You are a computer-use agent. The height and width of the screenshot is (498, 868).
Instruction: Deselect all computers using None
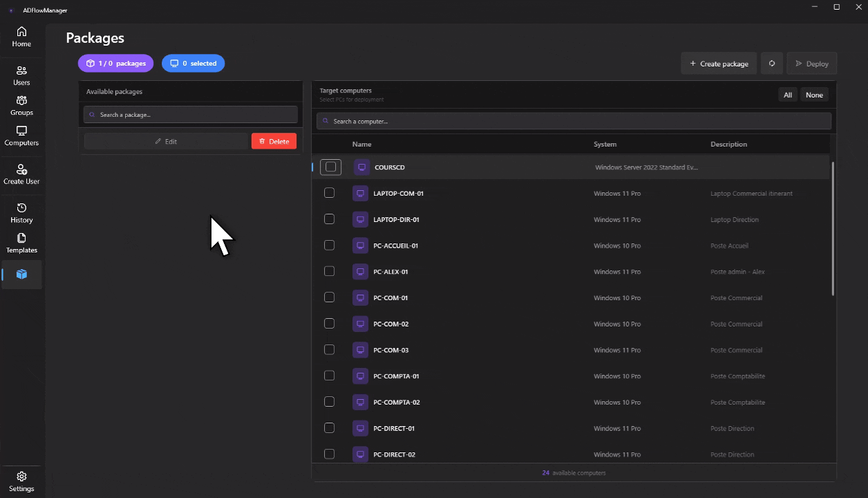[x=814, y=95]
